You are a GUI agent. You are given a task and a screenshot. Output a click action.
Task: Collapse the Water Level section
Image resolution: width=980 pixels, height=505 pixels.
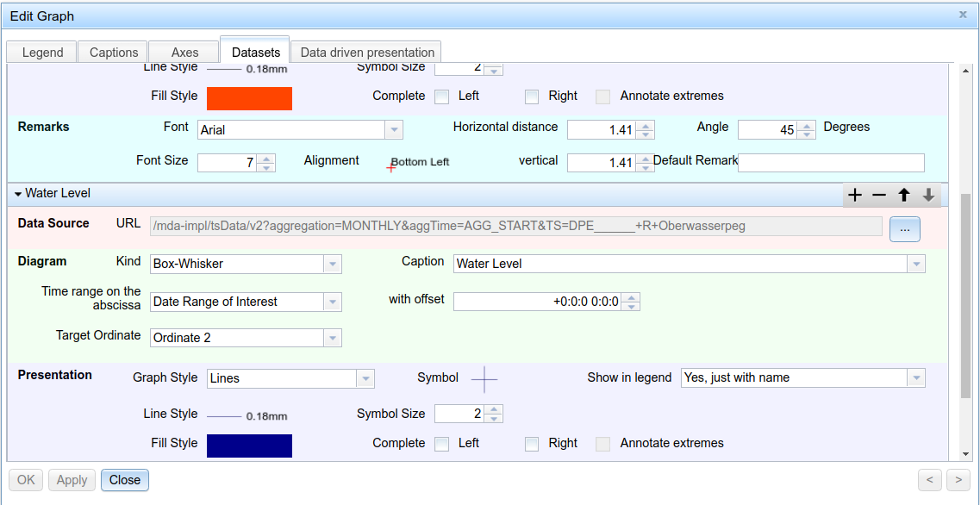(17, 194)
